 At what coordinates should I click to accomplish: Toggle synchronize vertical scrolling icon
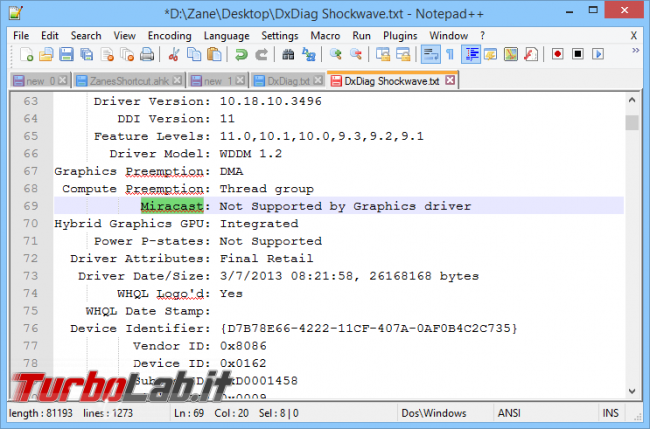tap(383, 54)
